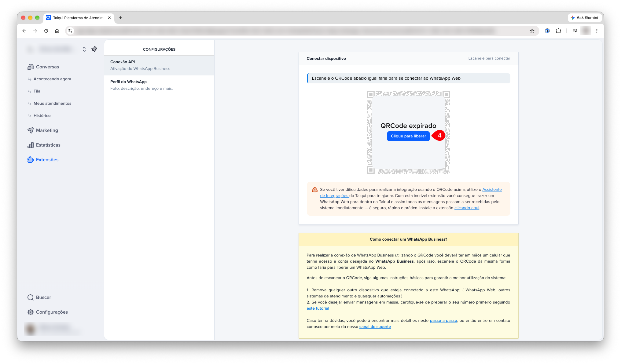621x364 pixels.
Task: Open the este tutorial link
Action: coord(318,308)
